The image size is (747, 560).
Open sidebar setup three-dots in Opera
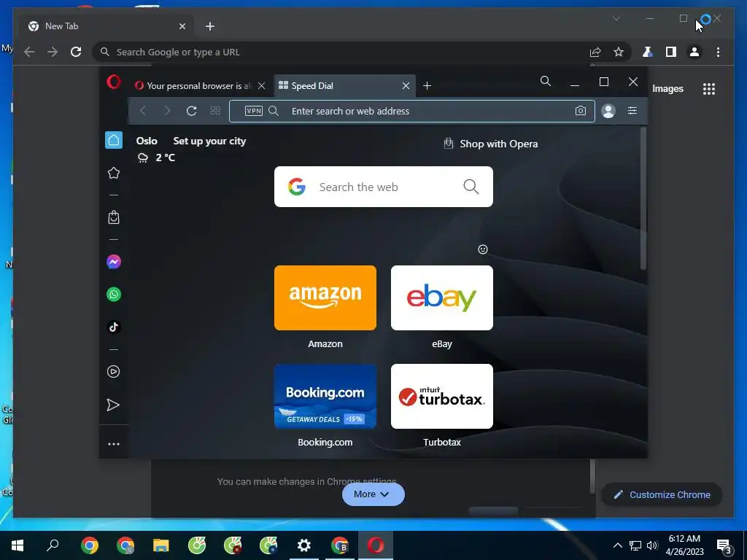113,444
